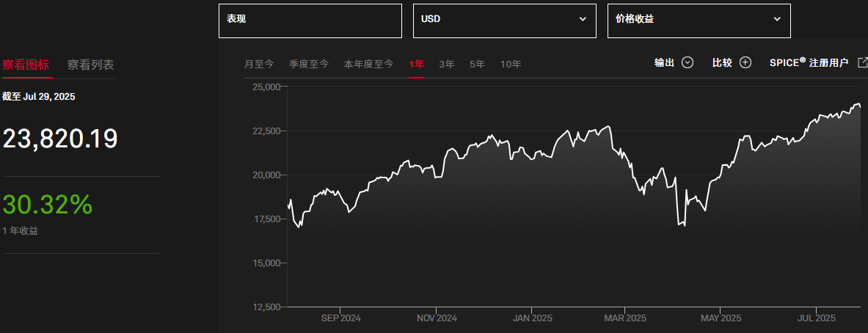Click the 输出 export button
The width and height of the screenshot is (868, 333).
click(674, 62)
